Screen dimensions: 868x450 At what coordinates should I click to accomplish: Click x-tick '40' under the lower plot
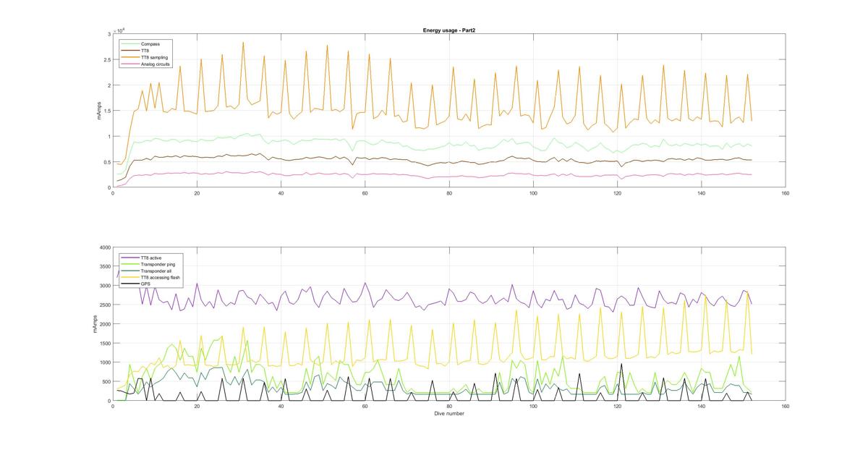[x=281, y=407]
